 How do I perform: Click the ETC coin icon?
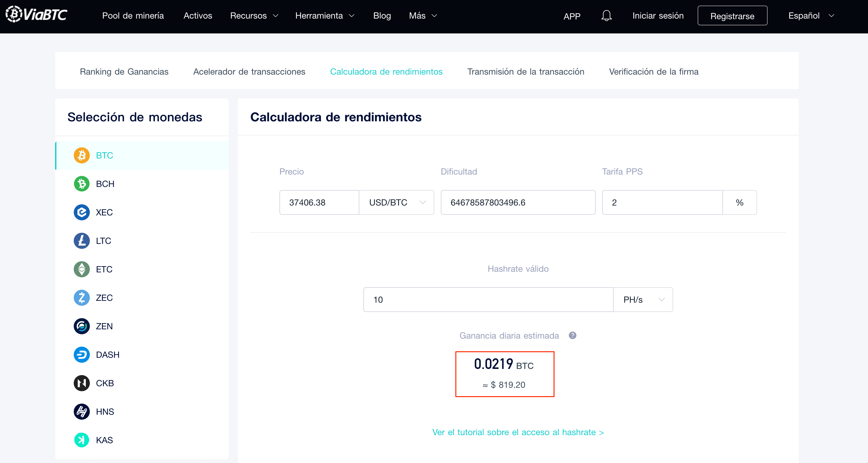[x=81, y=269]
